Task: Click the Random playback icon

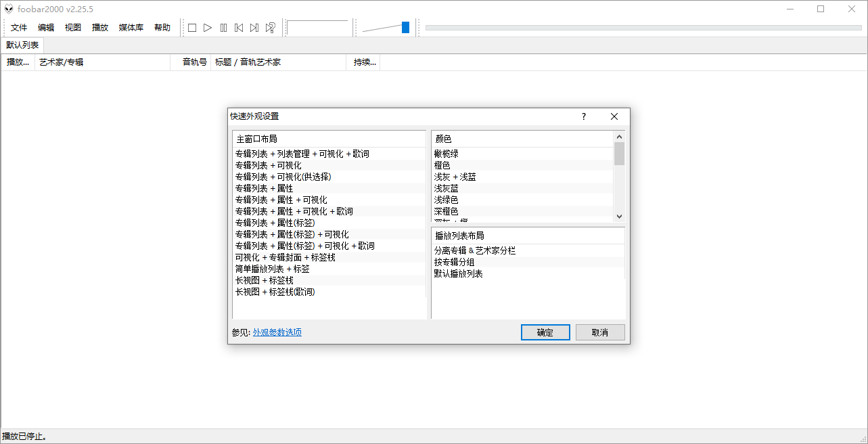Action: point(270,27)
